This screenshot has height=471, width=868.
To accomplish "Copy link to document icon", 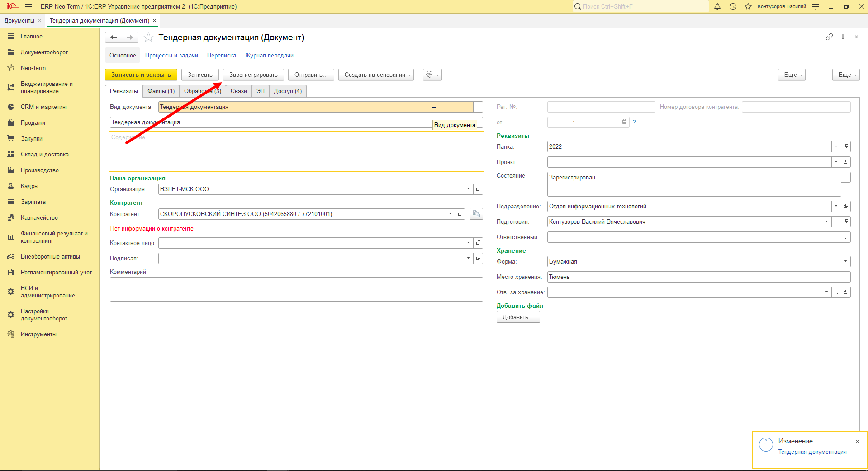I will pyautogui.click(x=829, y=37).
